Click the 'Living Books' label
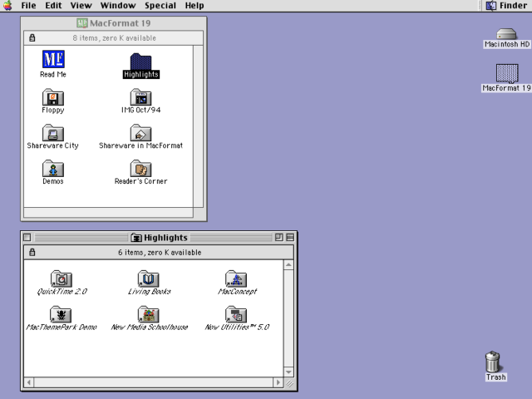 coord(150,292)
